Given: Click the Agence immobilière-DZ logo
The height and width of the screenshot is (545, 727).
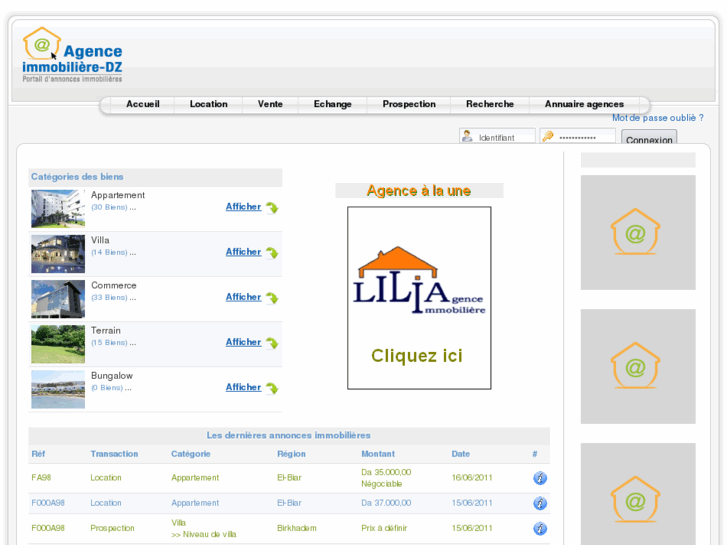Looking at the screenshot, I should click(72, 55).
